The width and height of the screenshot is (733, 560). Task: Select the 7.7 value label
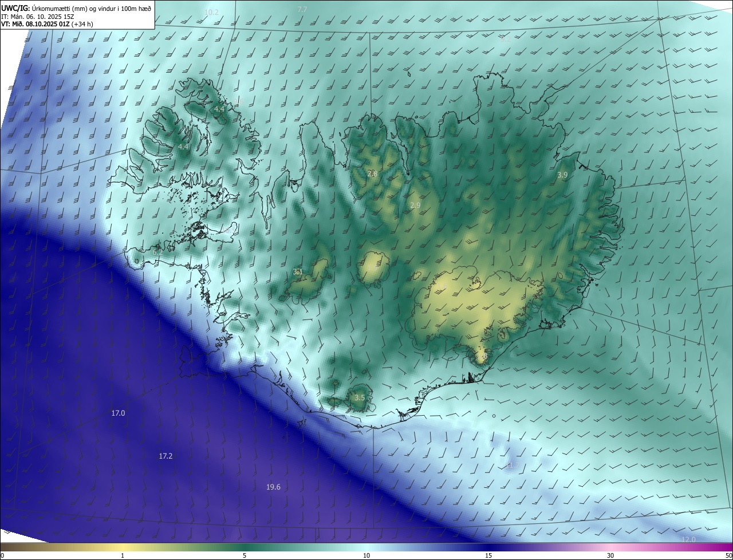tap(302, 9)
